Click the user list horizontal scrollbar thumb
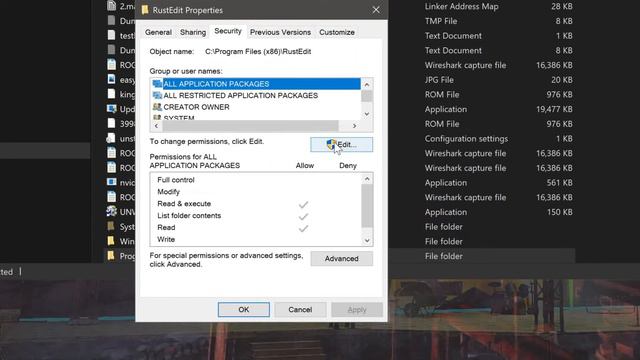 [x=251, y=126]
